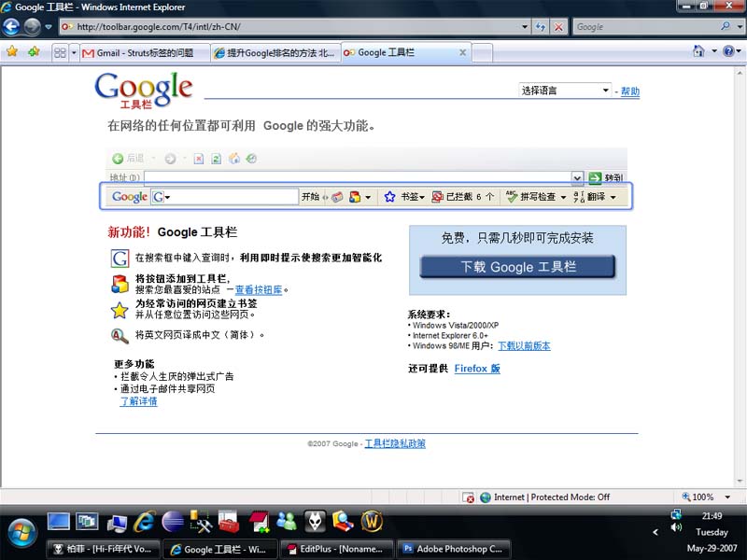This screenshot has height=560, width=747.
Task: Launch Internet Explorer from quick launch
Action: point(144,522)
